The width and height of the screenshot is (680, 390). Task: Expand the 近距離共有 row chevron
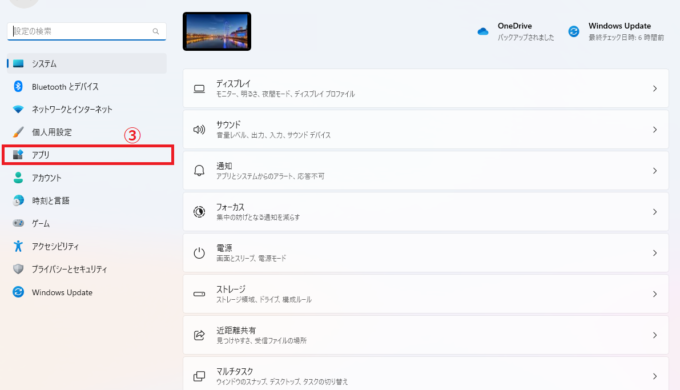pos(655,335)
